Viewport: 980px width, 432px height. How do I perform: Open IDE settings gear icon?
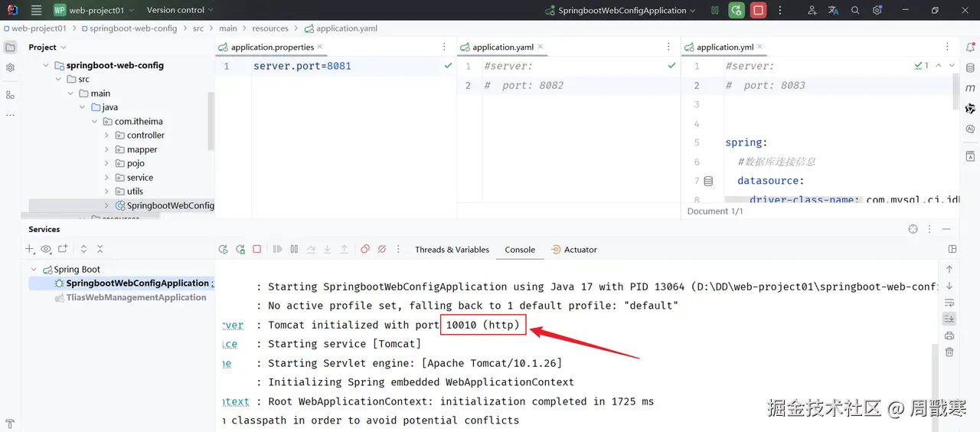pos(877,10)
